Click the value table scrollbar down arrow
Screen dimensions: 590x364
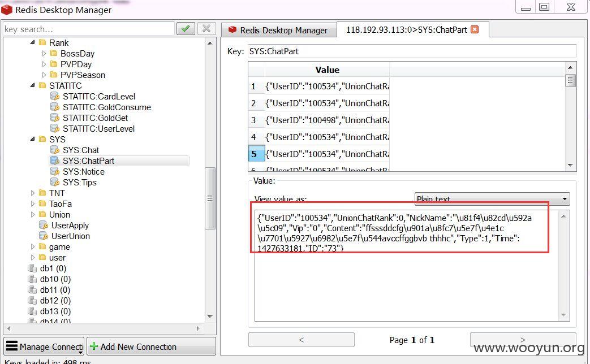point(570,165)
